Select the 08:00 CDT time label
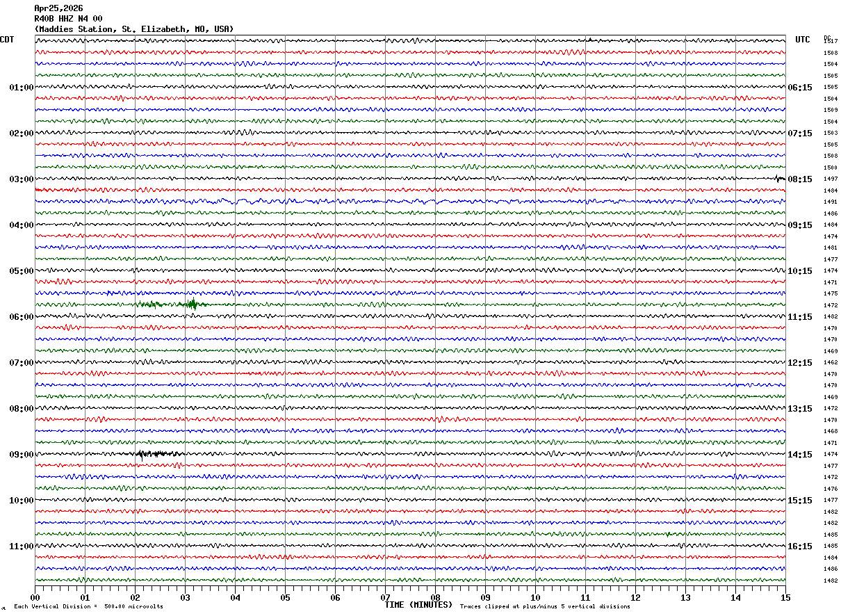 coord(22,409)
